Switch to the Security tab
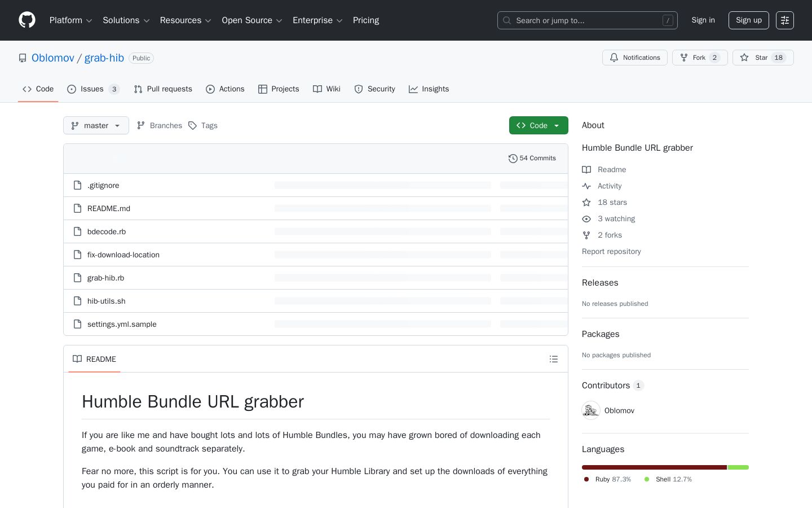 tap(374, 89)
